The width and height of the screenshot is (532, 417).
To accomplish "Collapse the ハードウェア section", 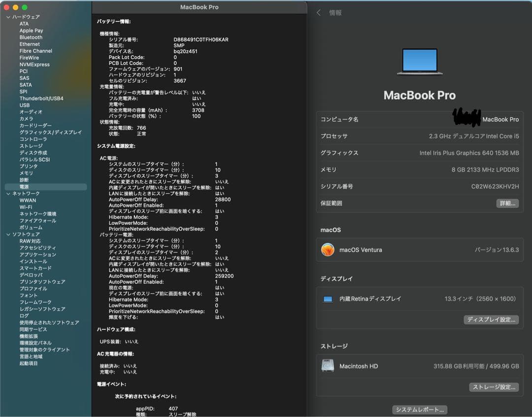I will 8,16.
